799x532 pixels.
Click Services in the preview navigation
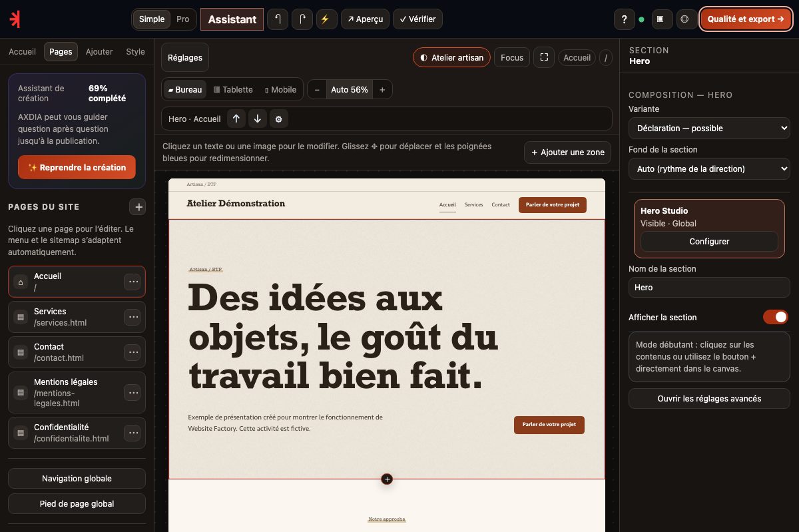473,204
